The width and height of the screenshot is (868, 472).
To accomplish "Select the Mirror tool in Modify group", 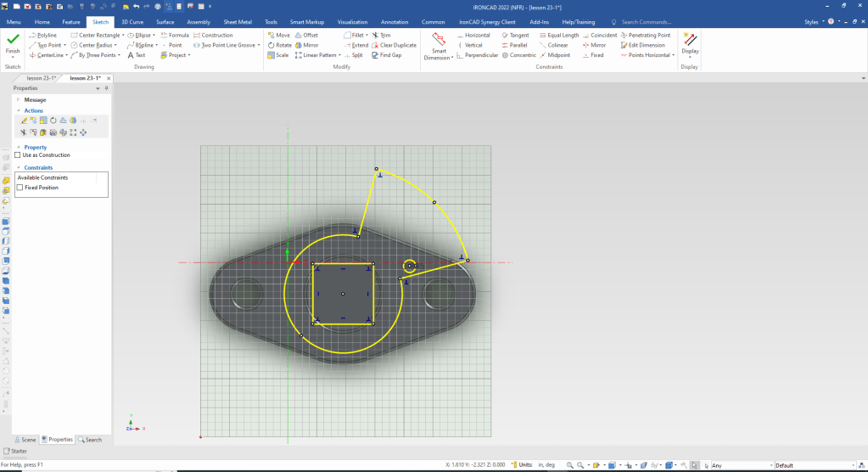I will [305, 45].
